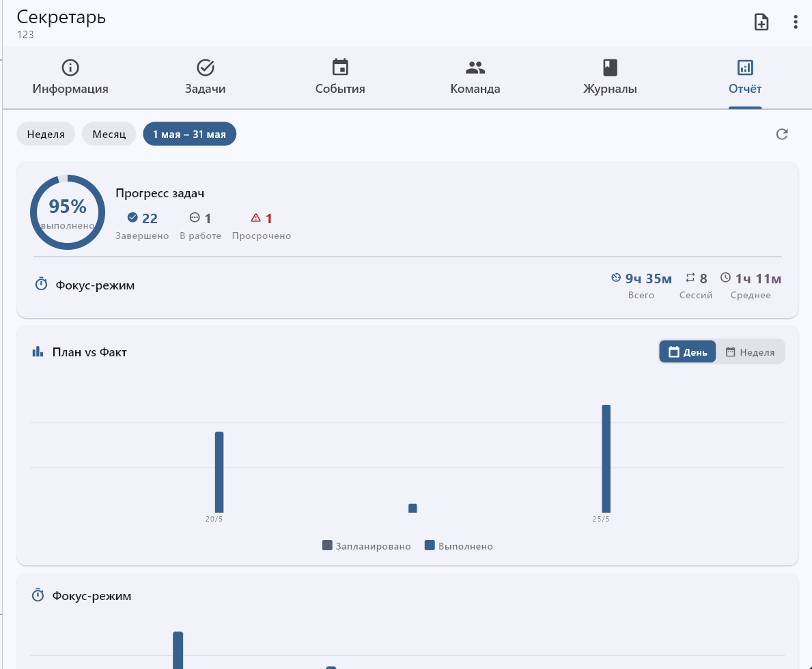Click the Просрочено label
Screen dimensions: 812x669
point(262,236)
